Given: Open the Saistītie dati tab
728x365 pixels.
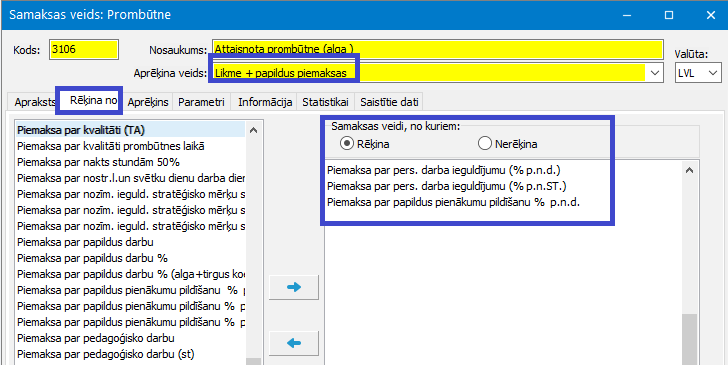Looking at the screenshot, I should pos(389,102).
